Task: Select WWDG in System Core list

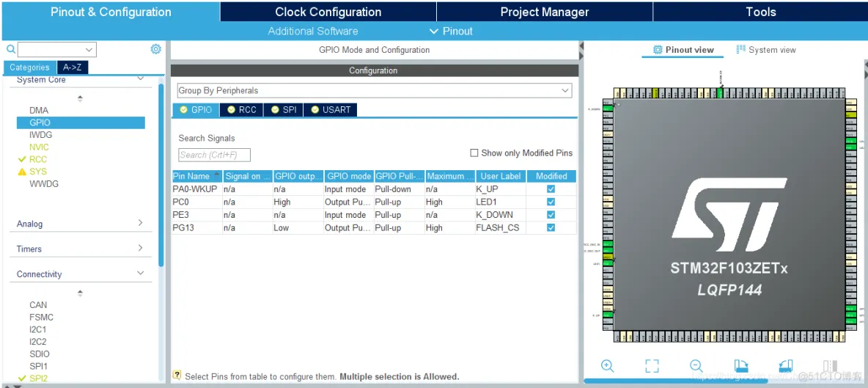Action: pos(44,184)
